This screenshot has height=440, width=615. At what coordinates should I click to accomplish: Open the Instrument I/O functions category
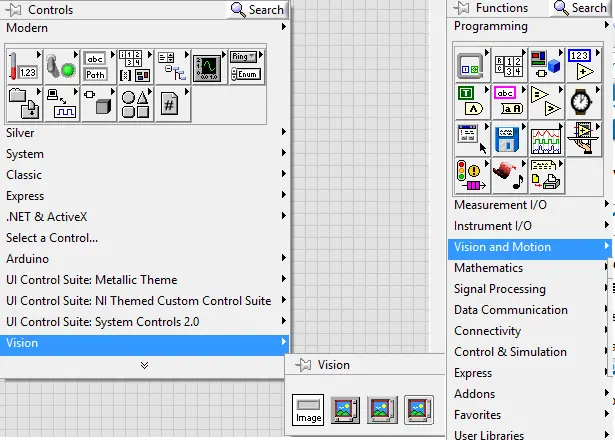pyautogui.click(x=529, y=226)
